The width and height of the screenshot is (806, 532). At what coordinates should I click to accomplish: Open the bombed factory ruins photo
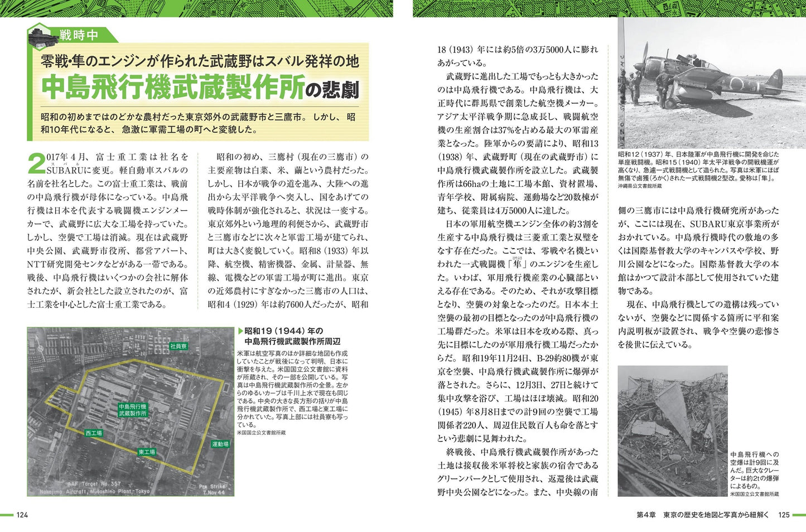pyautogui.click(x=672, y=431)
